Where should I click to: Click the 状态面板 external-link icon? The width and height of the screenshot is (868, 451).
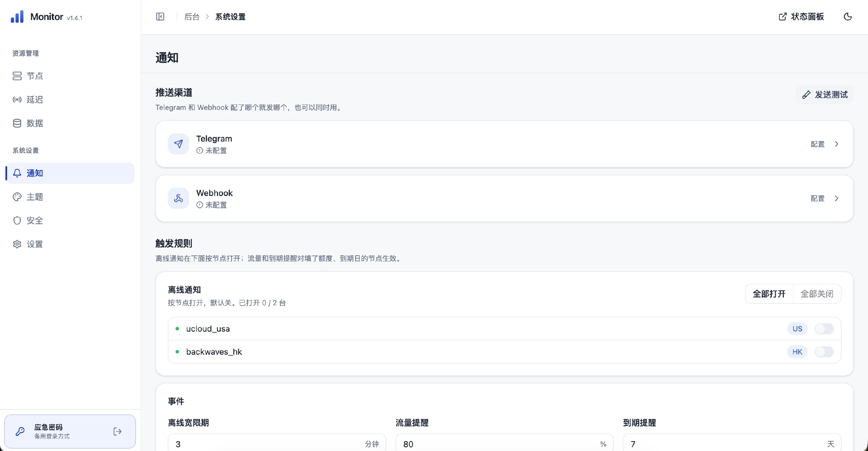click(783, 17)
